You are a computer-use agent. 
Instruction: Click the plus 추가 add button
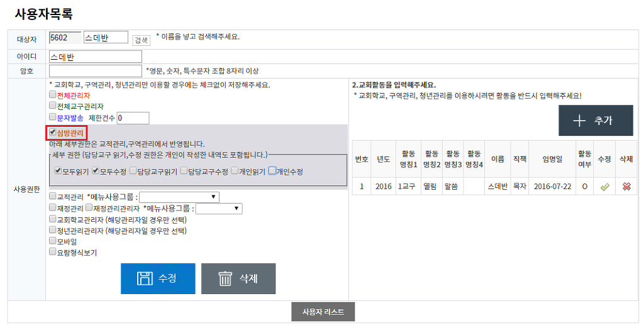595,121
